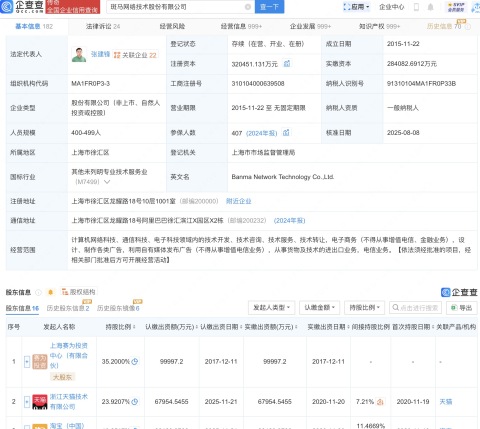Click the Qcc.com logo icon
Image resolution: width=480 pixels, height=429 pixels.
[6, 6]
